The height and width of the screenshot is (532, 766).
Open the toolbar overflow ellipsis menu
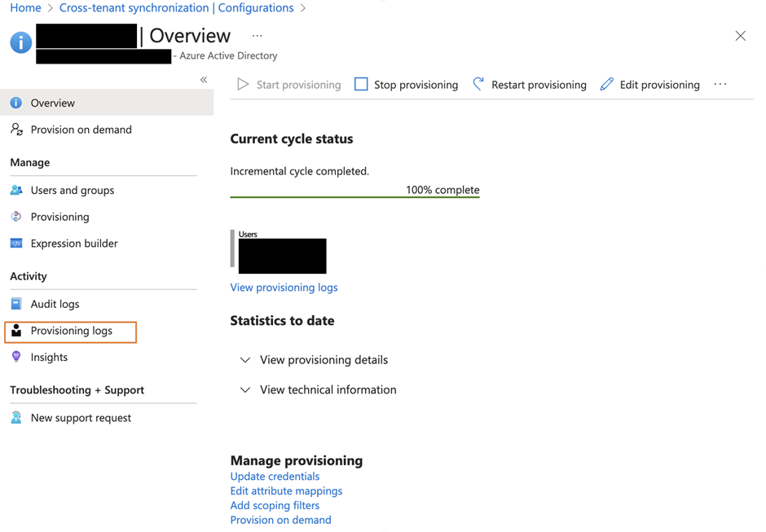720,84
